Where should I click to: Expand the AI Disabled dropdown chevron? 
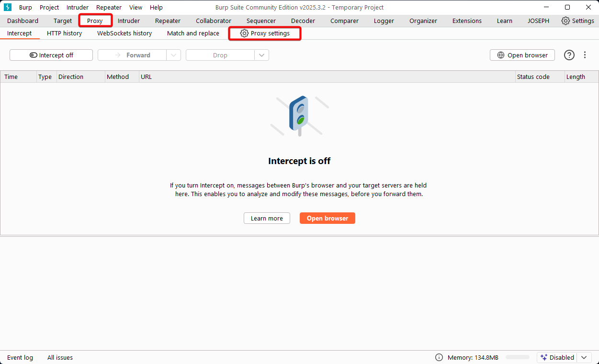pyautogui.click(x=584, y=357)
